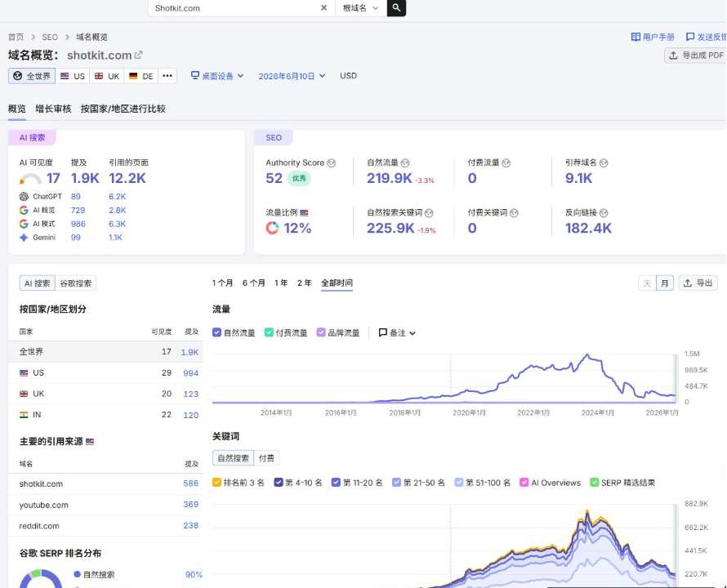Click the Google icon for AI 概览
Viewport: 727px width, 588px height.
(24, 210)
